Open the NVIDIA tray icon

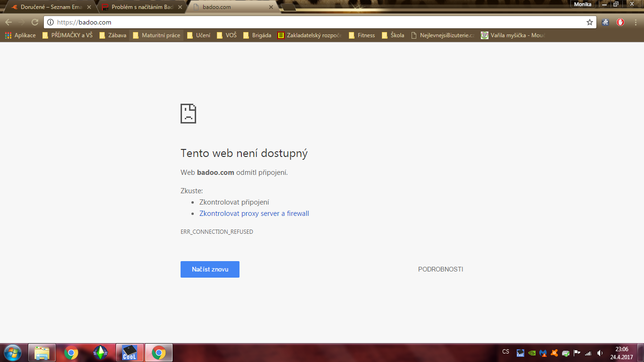532,353
